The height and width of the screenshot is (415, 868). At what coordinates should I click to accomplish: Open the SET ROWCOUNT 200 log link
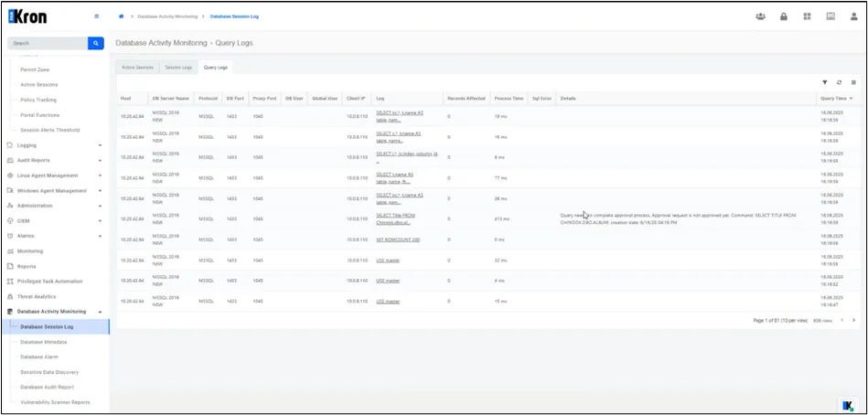[x=396, y=239]
